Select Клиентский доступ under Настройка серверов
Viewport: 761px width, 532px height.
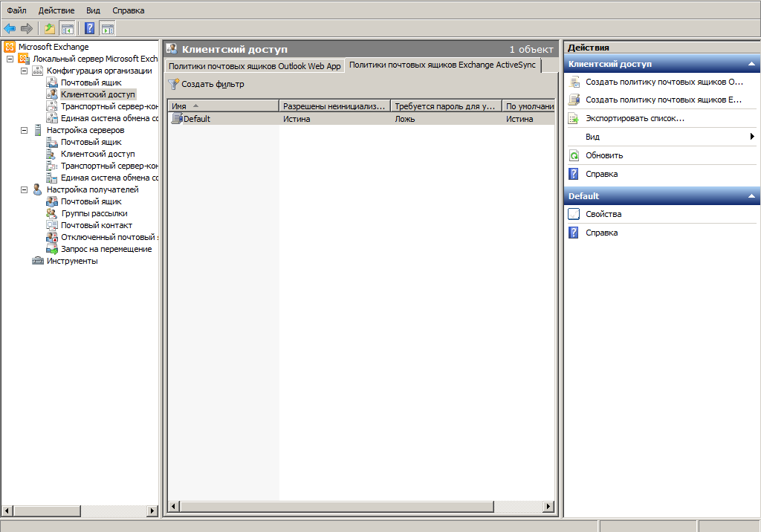point(97,154)
